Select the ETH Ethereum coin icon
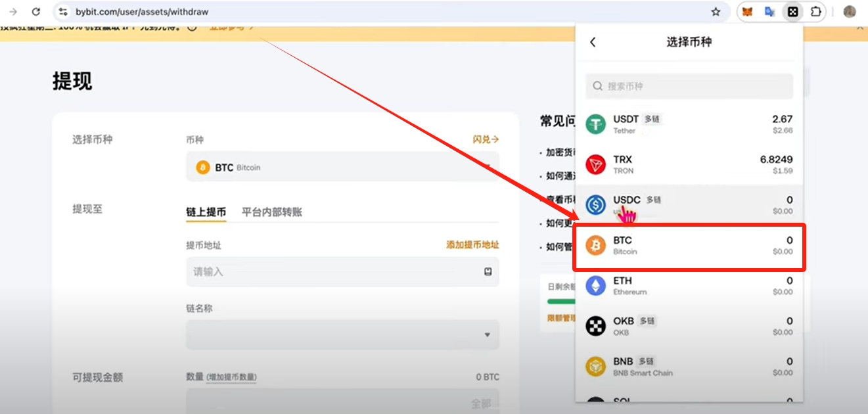Screen dimensions: 868x414 596,286
